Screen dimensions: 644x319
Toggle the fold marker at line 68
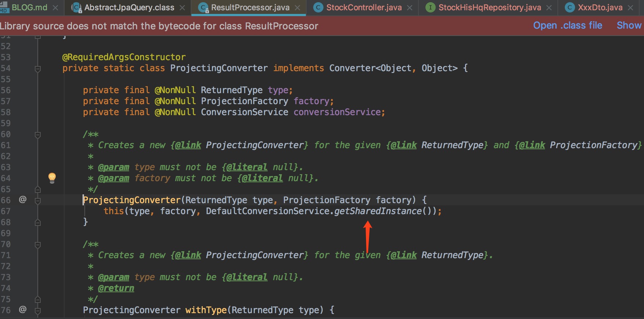click(37, 223)
